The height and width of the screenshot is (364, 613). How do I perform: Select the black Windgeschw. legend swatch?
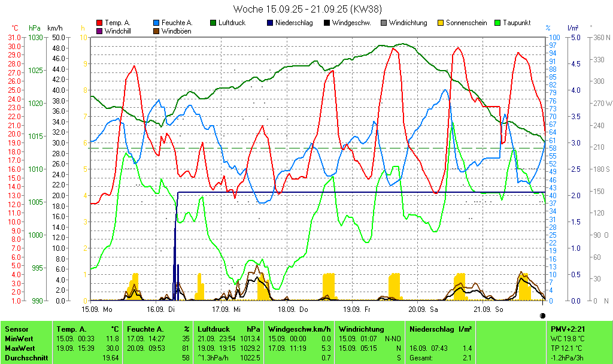pos(326,23)
